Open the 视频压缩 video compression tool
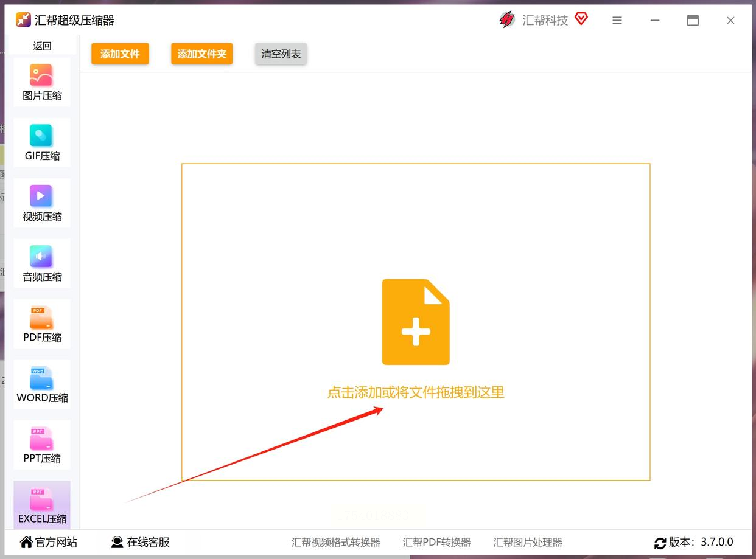This screenshot has width=756, height=559. (42, 203)
